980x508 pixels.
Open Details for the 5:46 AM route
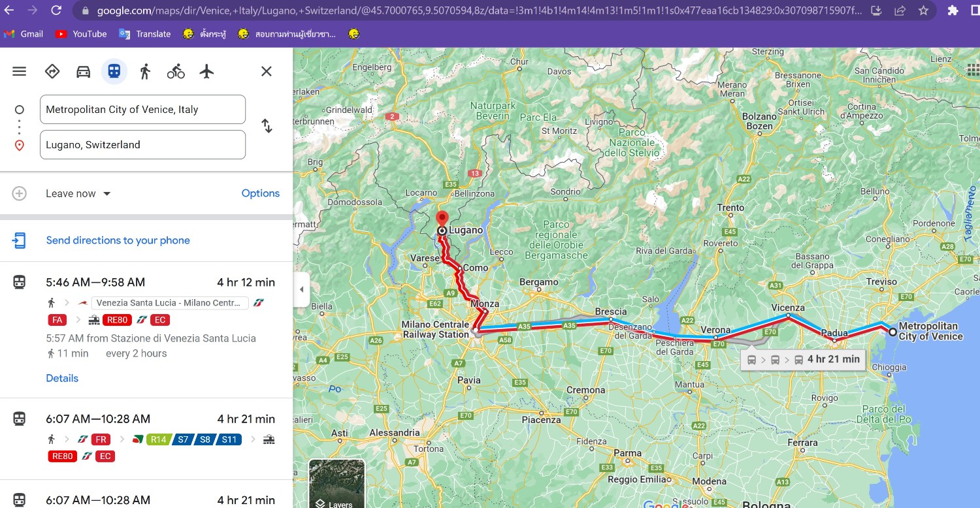pos(62,378)
